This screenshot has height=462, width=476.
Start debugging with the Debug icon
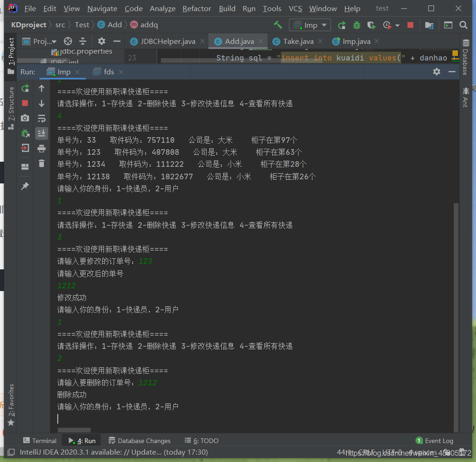pos(356,25)
